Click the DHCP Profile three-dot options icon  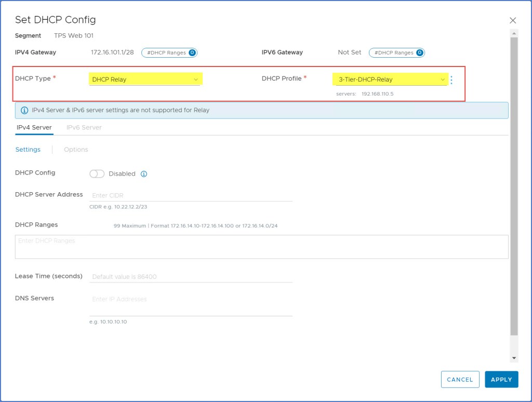451,80
